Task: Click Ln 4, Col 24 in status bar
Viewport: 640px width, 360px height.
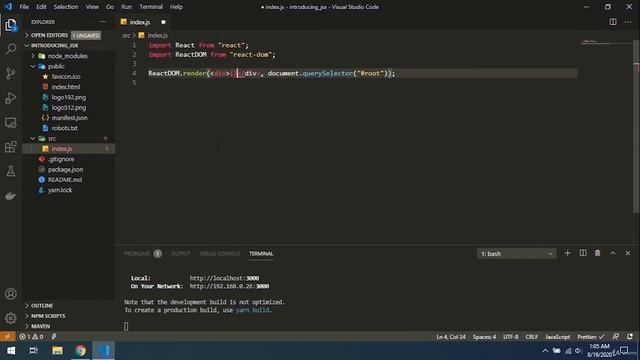Action: pos(451,337)
